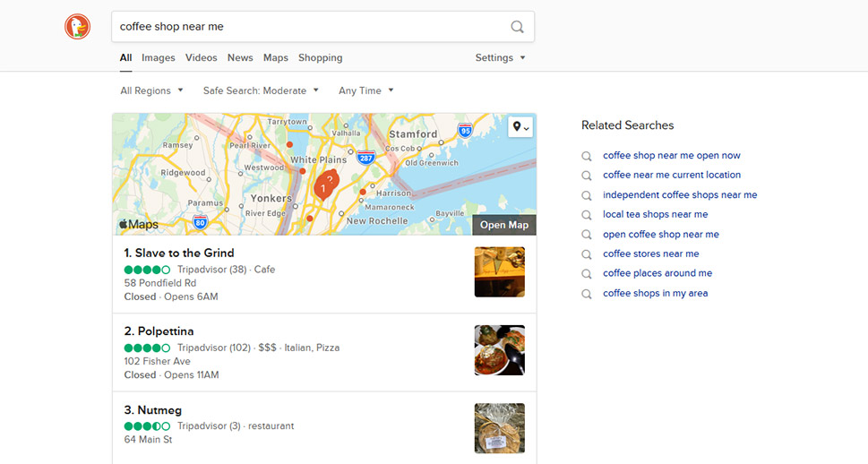Screen dimensions: 868x464
Task: Open 'coffee near me current location' search
Action: click(672, 175)
